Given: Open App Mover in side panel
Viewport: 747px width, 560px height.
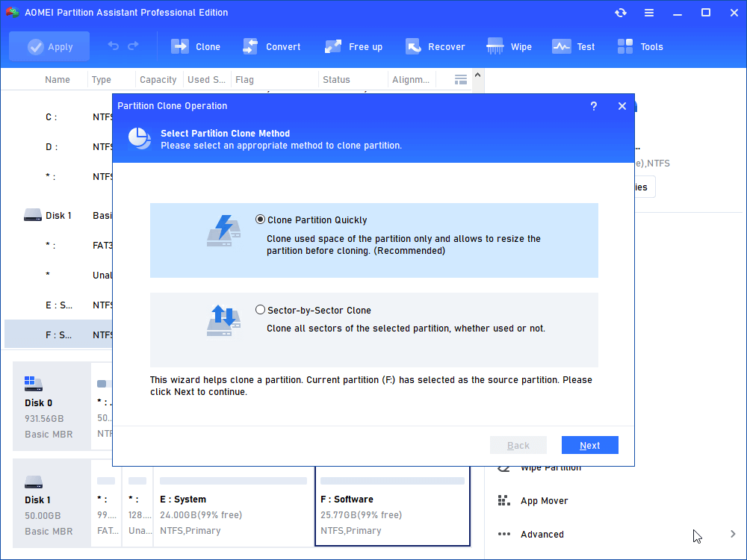Looking at the screenshot, I should [x=544, y=500].
